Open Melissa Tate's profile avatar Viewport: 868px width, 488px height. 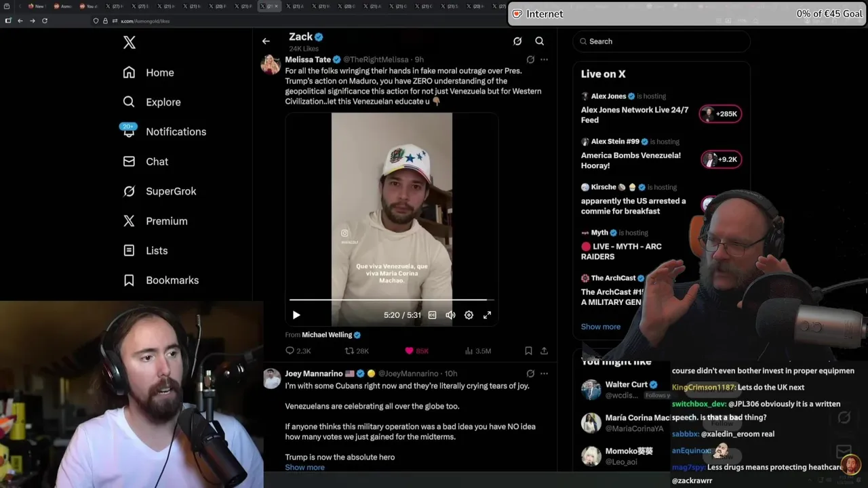[x=272, y=64]
